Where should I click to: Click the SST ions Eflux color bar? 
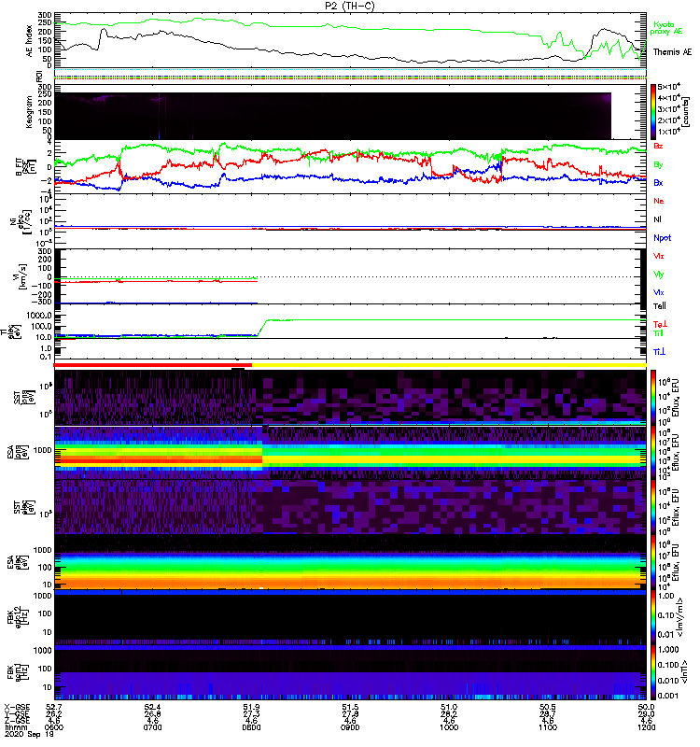[x=652, y=398]
